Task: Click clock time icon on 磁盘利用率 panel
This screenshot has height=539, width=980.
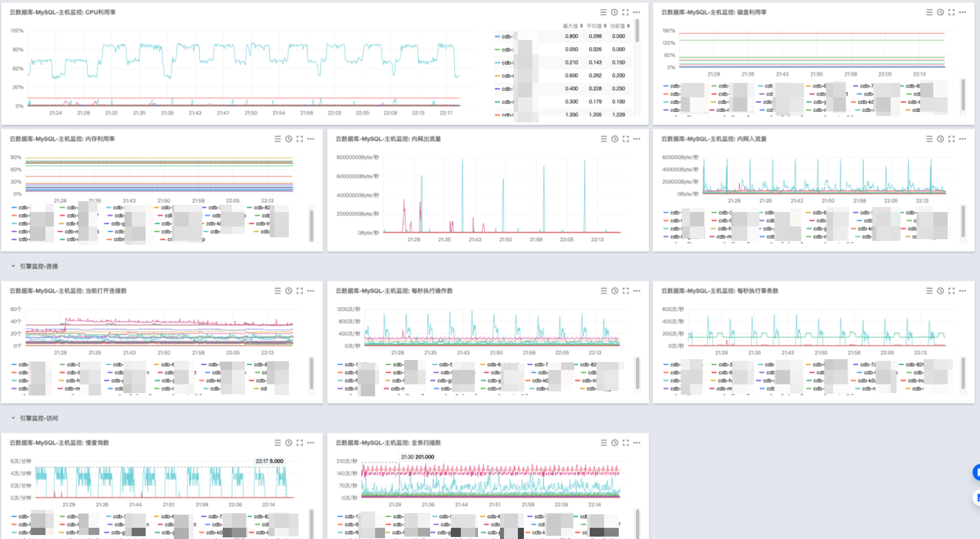Action: (940, 12)
